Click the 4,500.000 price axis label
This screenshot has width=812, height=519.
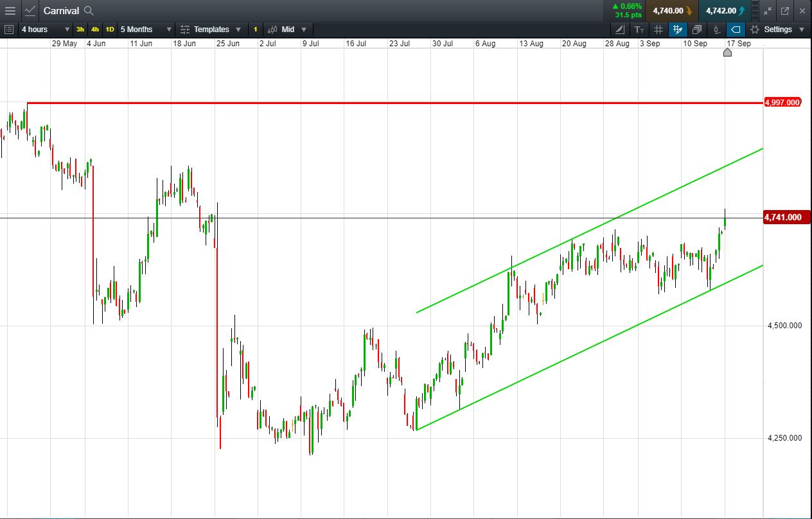pos(784,326)
